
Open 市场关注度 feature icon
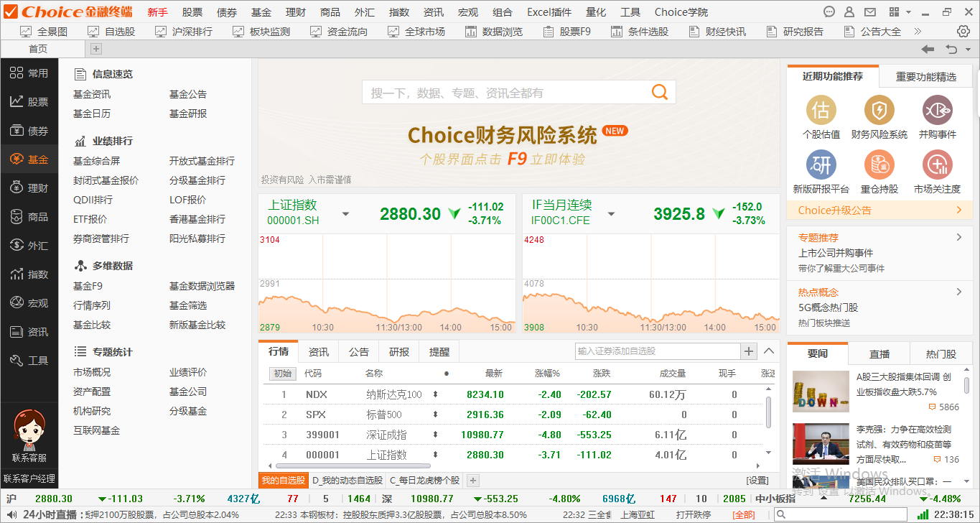coord(937,166)
